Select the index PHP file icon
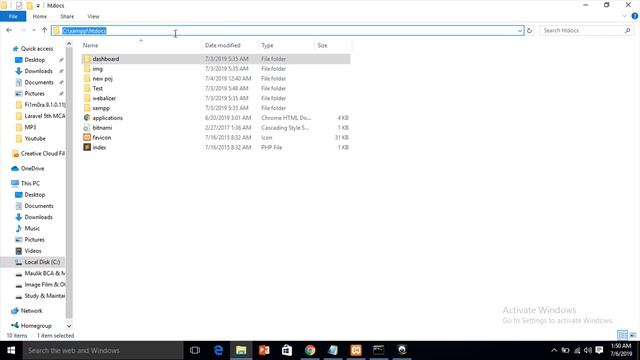Viewport: 640px width, 360px height. 87,147
